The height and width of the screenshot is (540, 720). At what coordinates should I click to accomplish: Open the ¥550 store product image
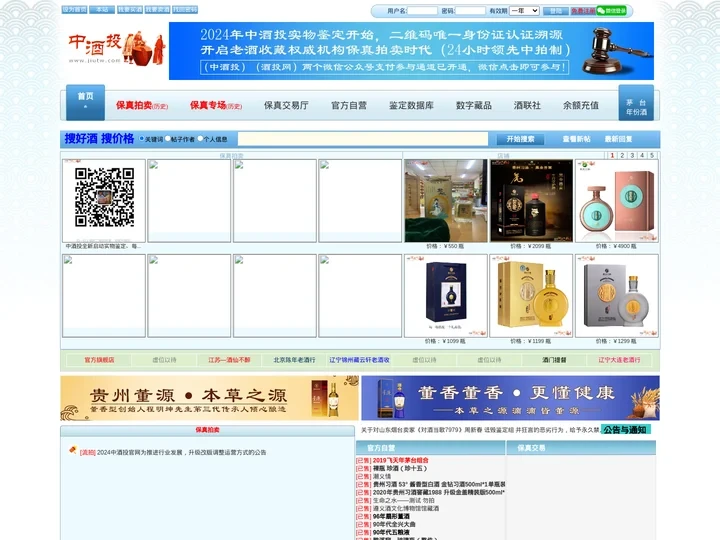click(x=445, y=201)
